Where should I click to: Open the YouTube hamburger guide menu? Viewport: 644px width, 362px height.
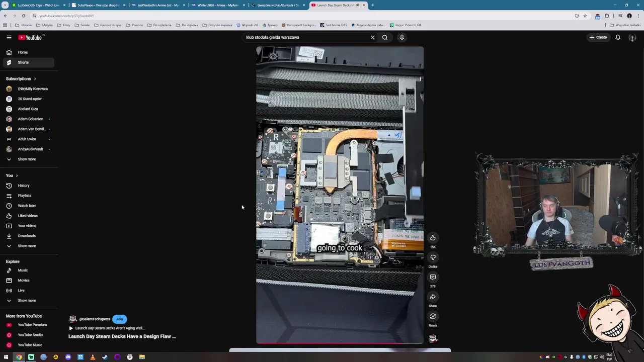pyautogui.click(x=9, y=37)
